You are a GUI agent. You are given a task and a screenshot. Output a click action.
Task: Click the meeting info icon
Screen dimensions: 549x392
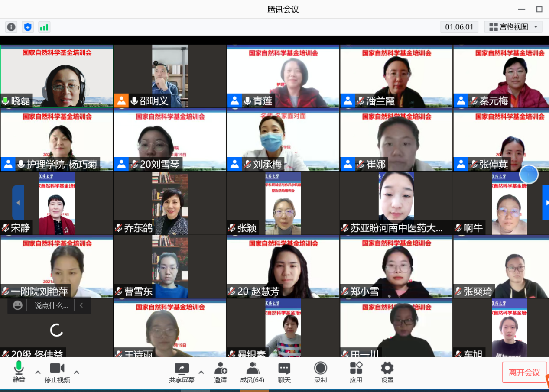[11, 27]
